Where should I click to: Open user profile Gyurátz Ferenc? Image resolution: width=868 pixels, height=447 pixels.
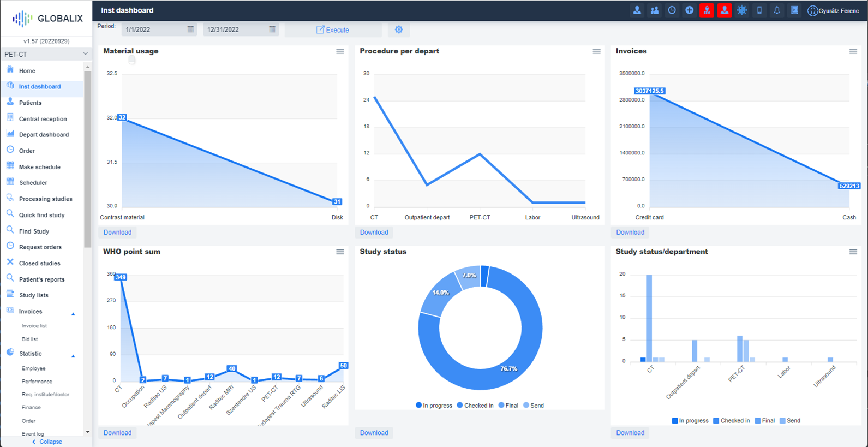(833, 11)
